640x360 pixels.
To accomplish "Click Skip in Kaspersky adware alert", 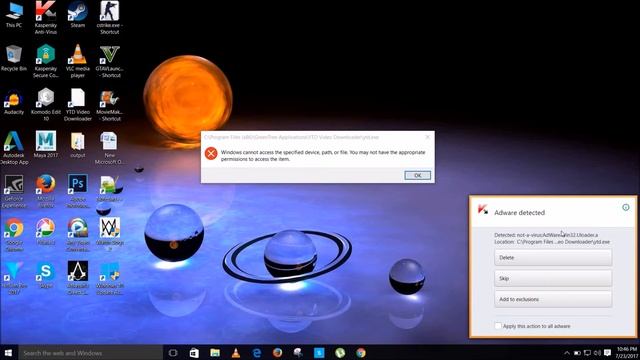I will pos(553,278).
